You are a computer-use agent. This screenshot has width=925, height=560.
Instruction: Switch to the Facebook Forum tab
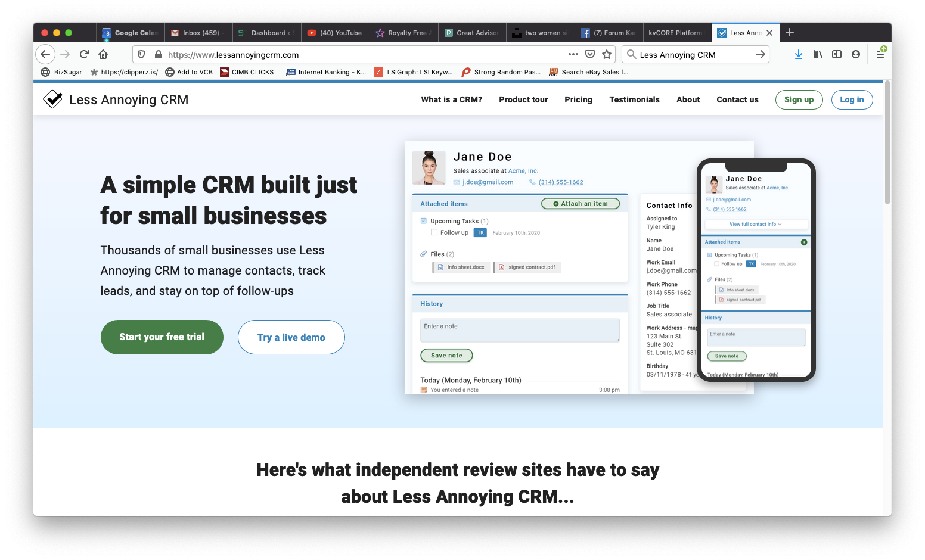tap(609, 33)
